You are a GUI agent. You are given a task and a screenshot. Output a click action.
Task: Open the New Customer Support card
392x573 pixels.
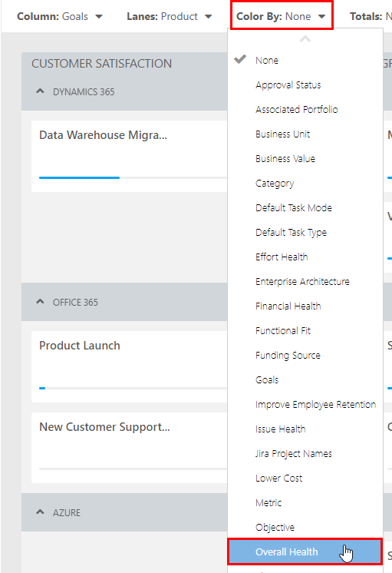(130, 448)
